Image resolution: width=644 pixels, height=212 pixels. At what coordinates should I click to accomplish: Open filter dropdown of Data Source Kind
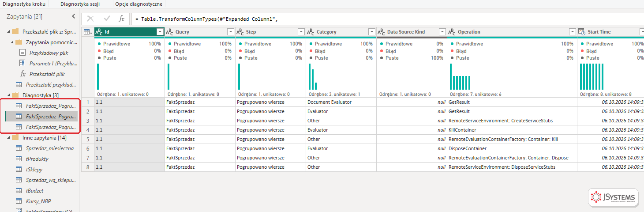[442, 32]
